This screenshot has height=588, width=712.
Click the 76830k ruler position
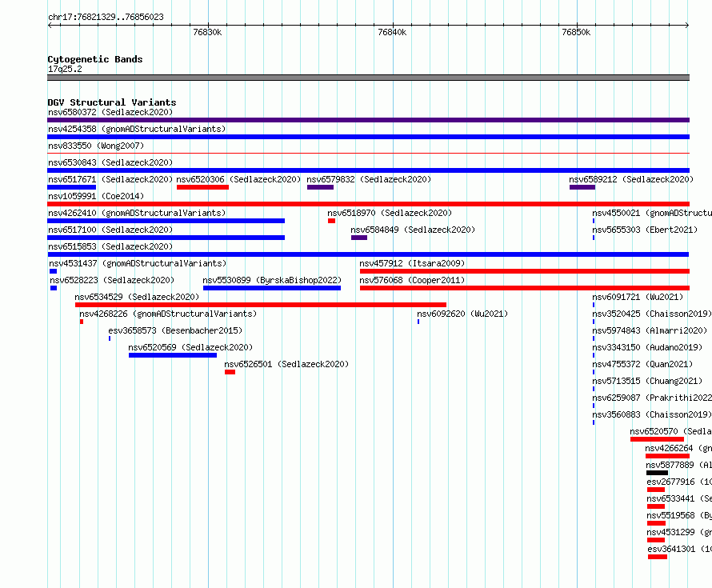point(207,32)
